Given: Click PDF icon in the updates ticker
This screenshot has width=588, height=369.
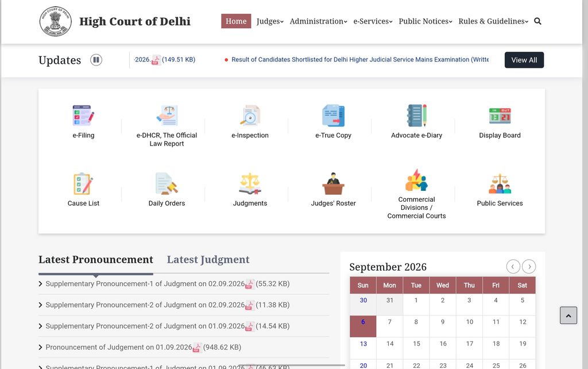Looking at the screenshot, I should 156,60.
